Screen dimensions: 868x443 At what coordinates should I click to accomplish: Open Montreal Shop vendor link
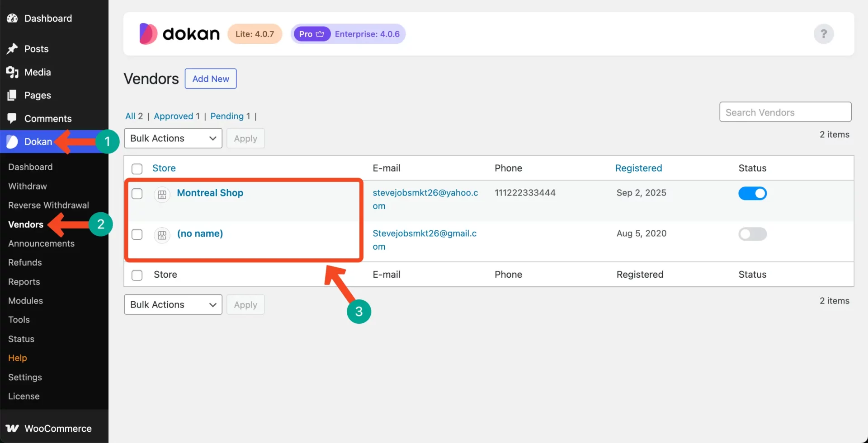pos(210,193)
